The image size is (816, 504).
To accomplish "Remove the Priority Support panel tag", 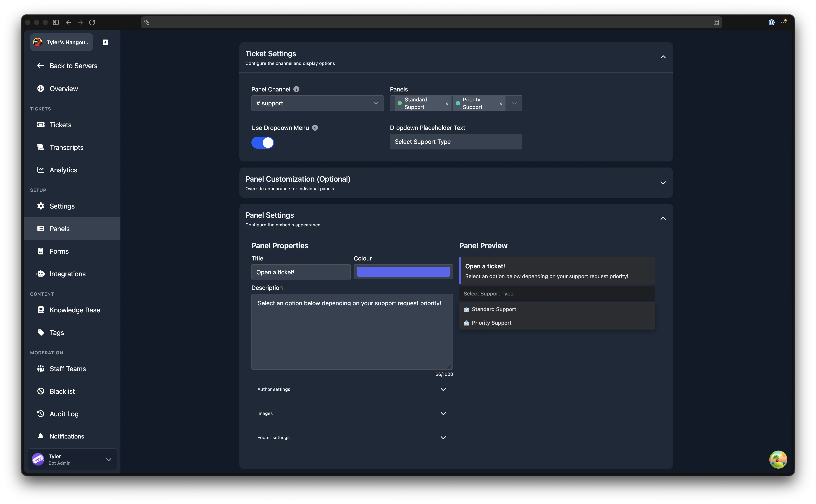I will tap(501, 104).
